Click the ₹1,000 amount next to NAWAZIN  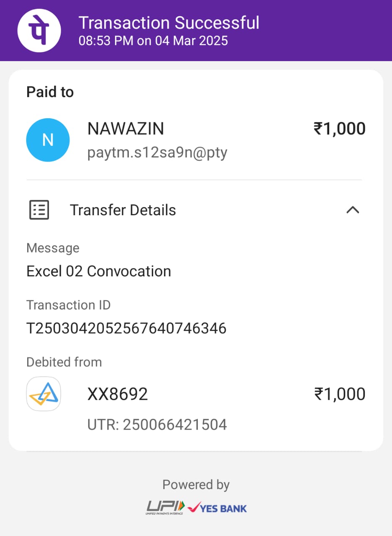[x=339, y=129]
